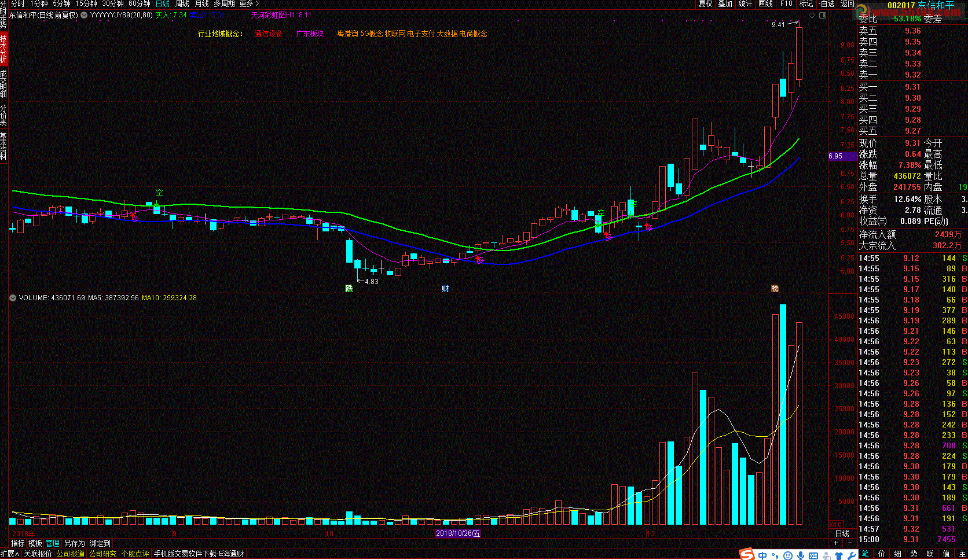Click the 自选 watchlist toggle
The height and width of the screenshot is (560, 968).
tap(827, 3)
